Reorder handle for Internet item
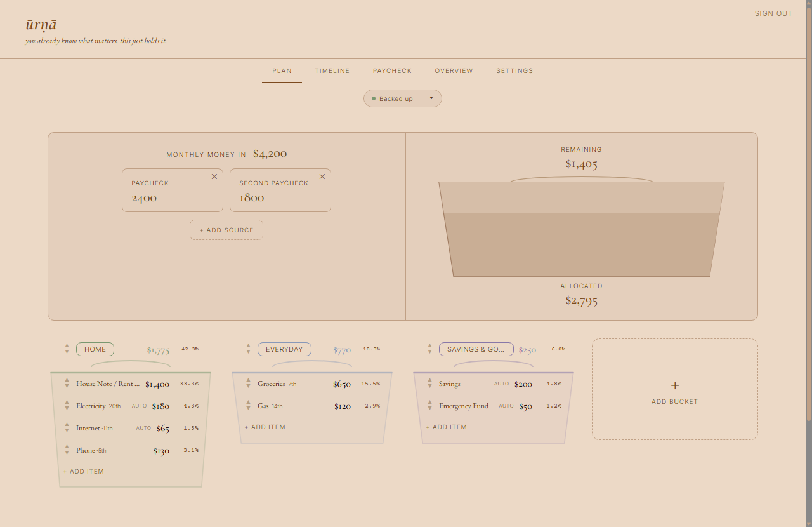The height and width of the screenshot is (527, 812). point(67,428)
